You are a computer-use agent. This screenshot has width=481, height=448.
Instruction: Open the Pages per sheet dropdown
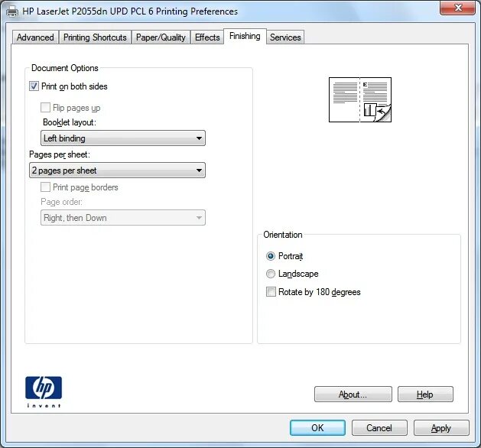coord(117,170)
